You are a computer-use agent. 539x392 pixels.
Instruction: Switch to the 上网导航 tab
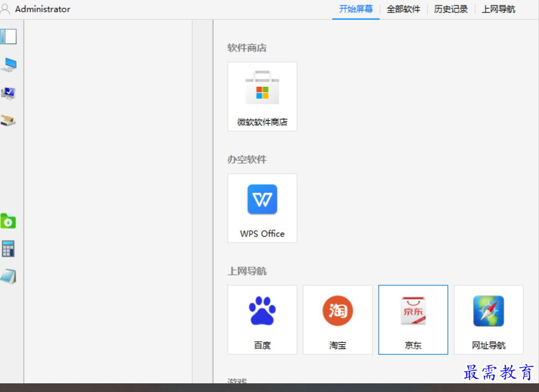point(499,9)
